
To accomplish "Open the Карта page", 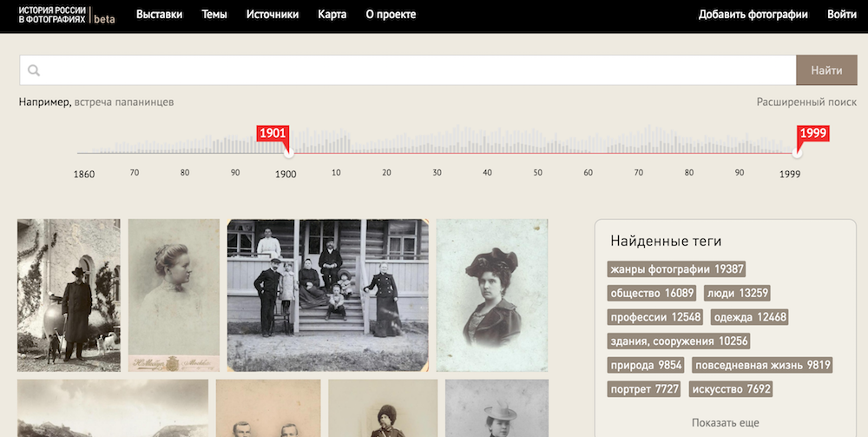I will 332,15.
